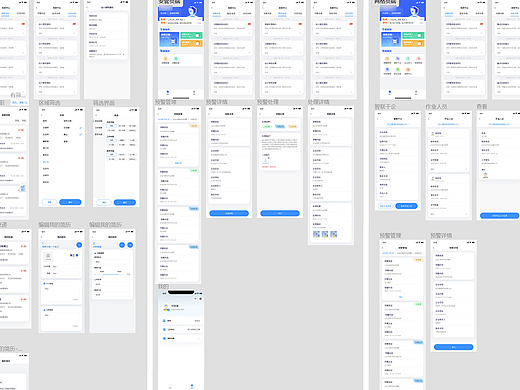Click the back arrow in 智联千企 frame
Viewport: 520px width, 390px height.
(378, 119)
